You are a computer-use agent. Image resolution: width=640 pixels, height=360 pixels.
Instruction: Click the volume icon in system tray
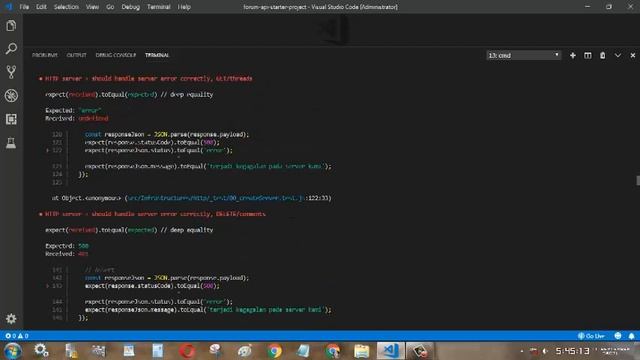coord(545,351)
